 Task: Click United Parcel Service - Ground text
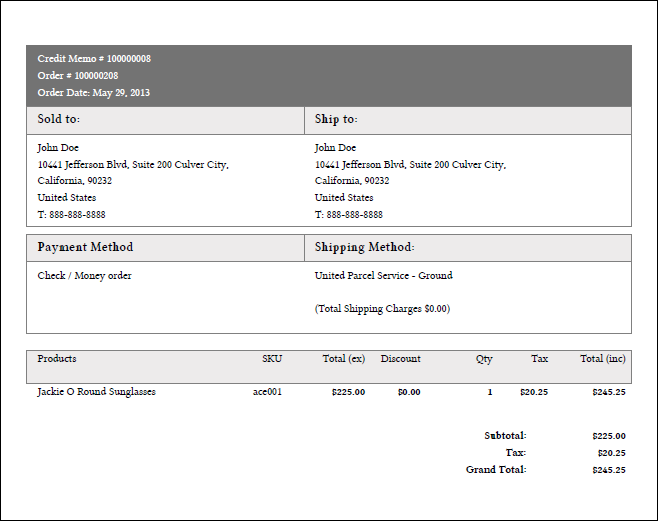point(384,276)
